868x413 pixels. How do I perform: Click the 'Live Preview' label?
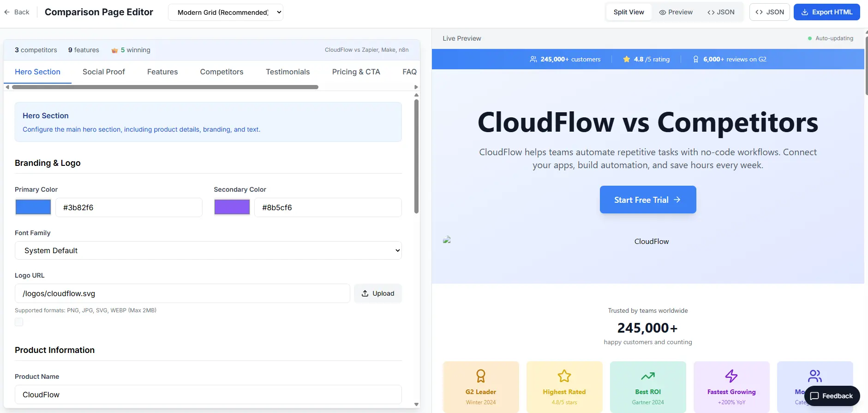coord(462,38)
